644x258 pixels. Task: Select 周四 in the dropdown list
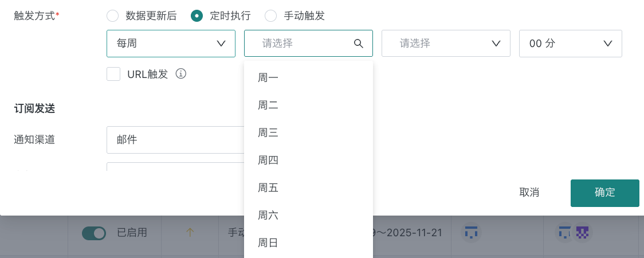[308, 160]
